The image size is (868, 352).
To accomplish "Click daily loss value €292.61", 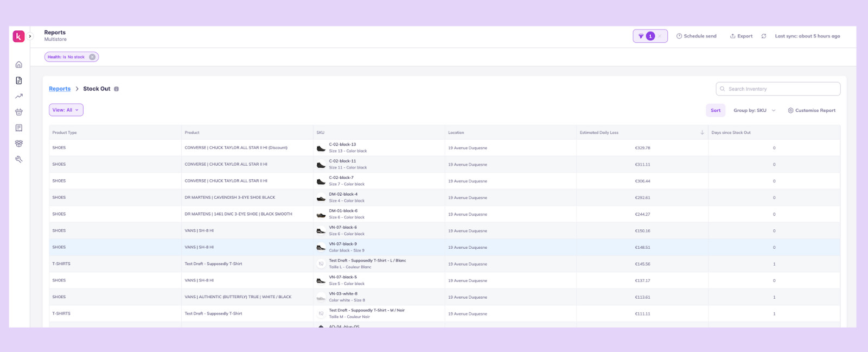I will [642, 198].
